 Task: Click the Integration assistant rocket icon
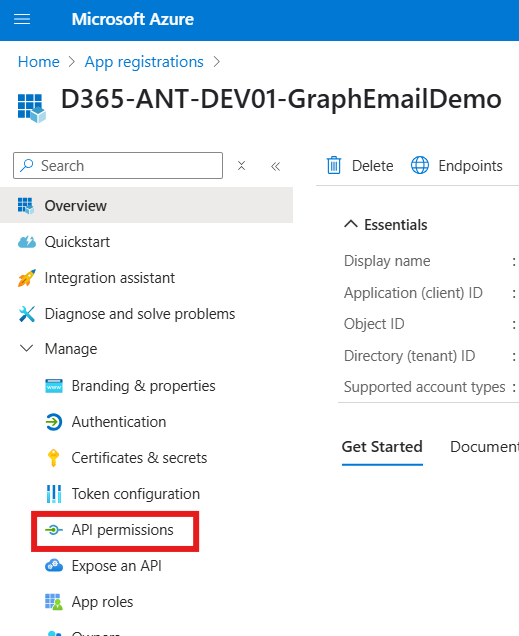(x=27, y=278)
